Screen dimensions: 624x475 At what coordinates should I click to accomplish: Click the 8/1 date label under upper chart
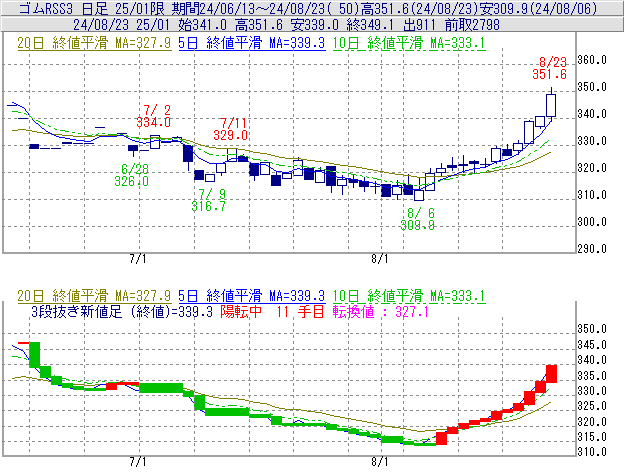click(380, 259)
